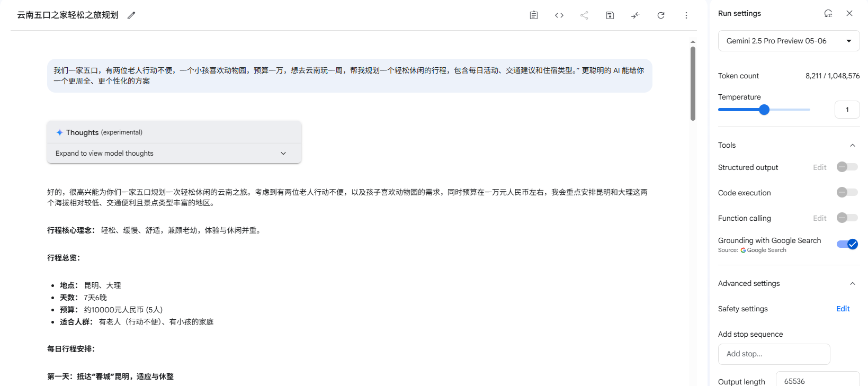Click the refresh chat icon
Image resolution: width=868 pixels, height=386 pixels.
tap(661, 15)
